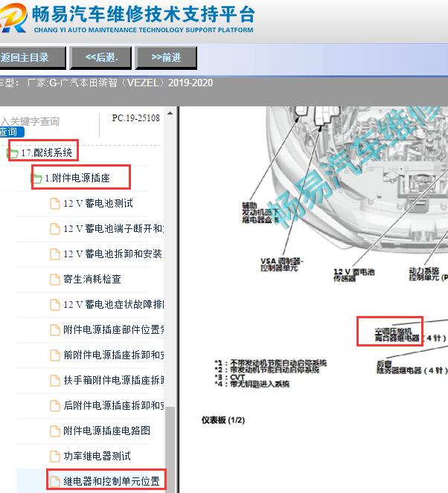This screenshot has width=448, height=493.
Task: Click document icon beside 12 V 蓄电池端子断开
Action: coord(55,228)
